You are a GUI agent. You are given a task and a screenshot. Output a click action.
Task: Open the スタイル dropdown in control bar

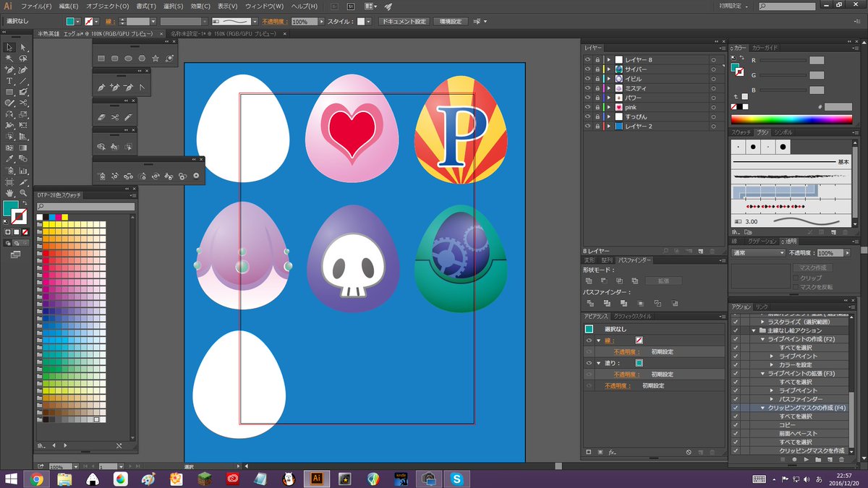point(369,22)
